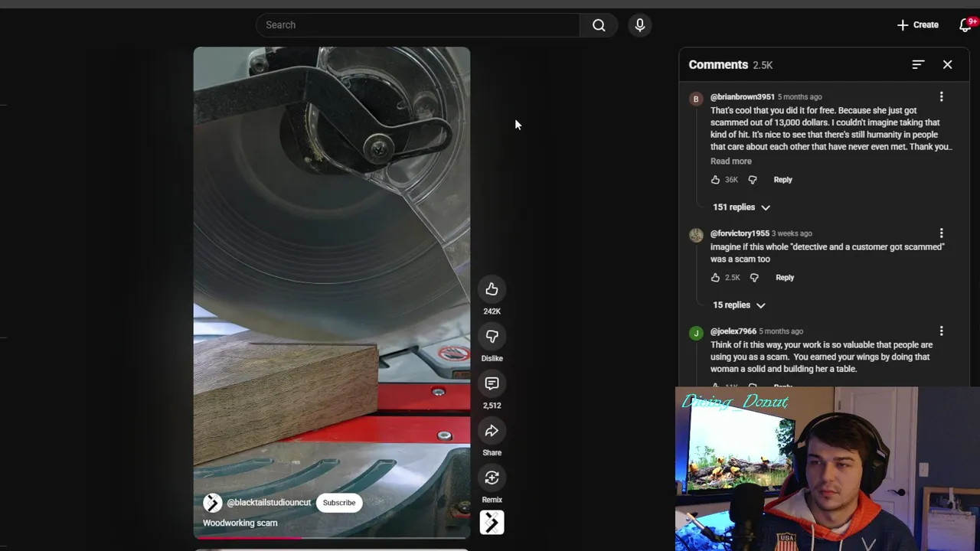Viewport: 980px width, 551px height.
Task: Remix this short
Action: click(492, 478)
